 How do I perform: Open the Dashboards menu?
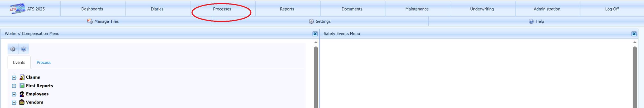92,9
